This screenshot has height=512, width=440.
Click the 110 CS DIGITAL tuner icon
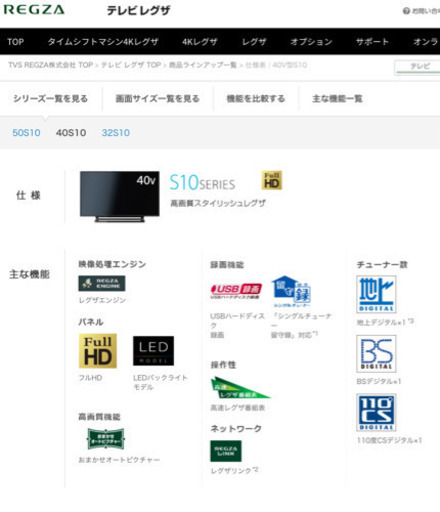pyautogui.click(x=376, y=412)
